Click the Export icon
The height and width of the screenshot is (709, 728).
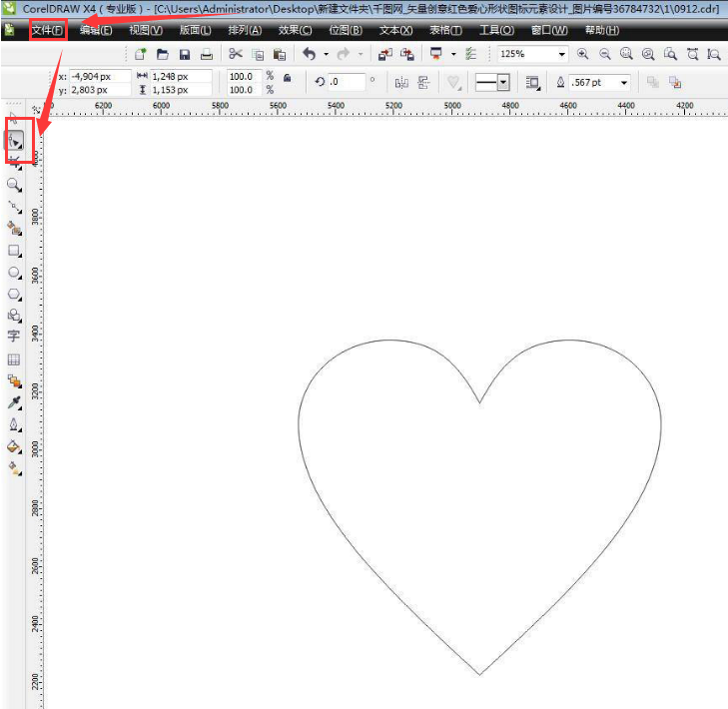tap(407, 54)
